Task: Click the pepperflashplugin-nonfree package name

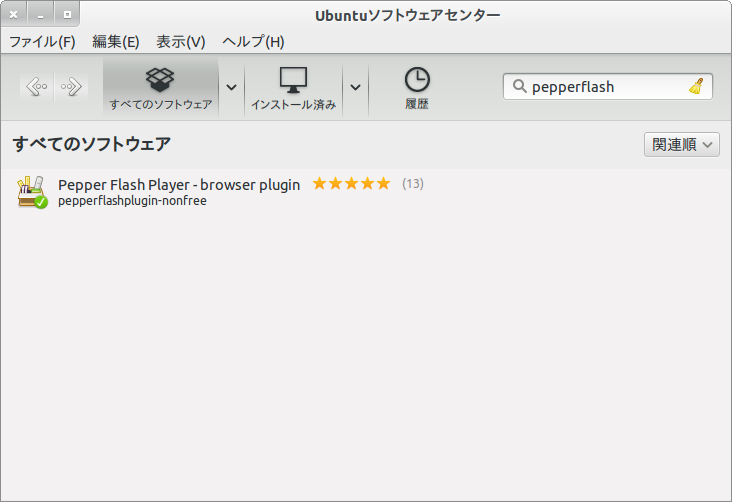Action: (x=132, y=201)
